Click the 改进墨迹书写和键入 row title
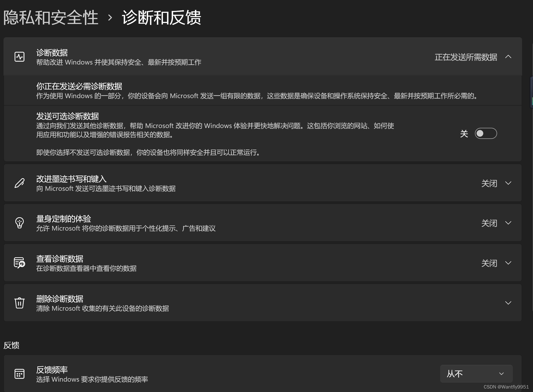 click(x=71, y=179)
